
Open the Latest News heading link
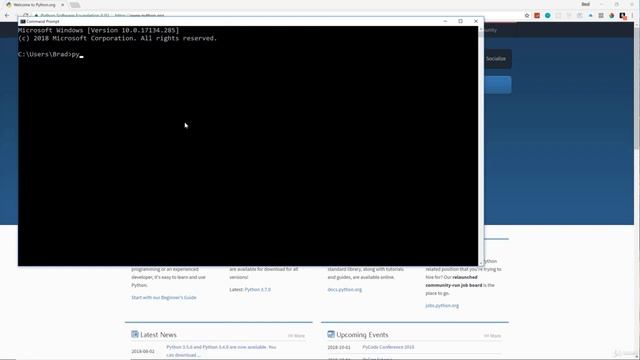(x=158, y=335)
